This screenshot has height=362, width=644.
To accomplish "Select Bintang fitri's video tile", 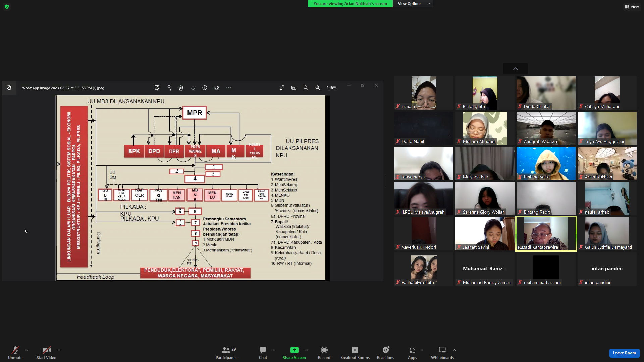I will [x=485, y=93].
